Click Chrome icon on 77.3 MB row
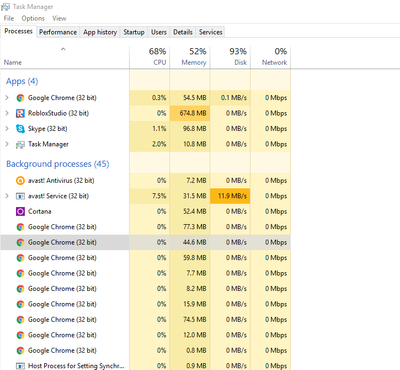Screen dimensions: 400x370 (20, 227)
